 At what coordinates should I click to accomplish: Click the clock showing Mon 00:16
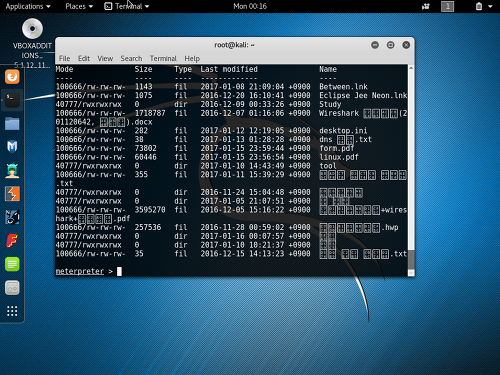(x=250, y=6)
